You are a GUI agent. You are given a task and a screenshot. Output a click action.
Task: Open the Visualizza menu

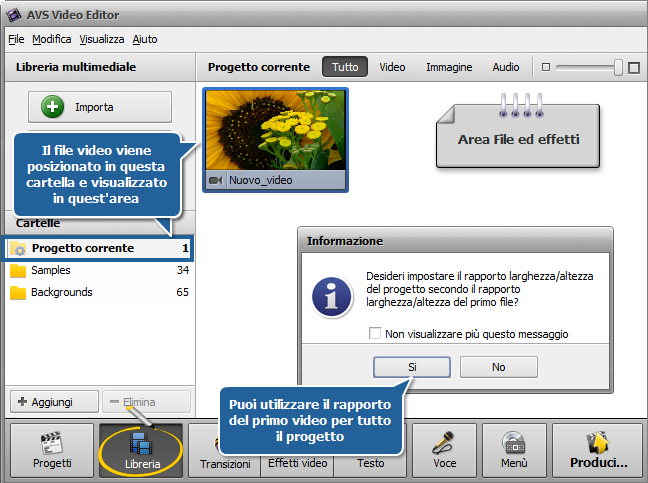[102, 39]
